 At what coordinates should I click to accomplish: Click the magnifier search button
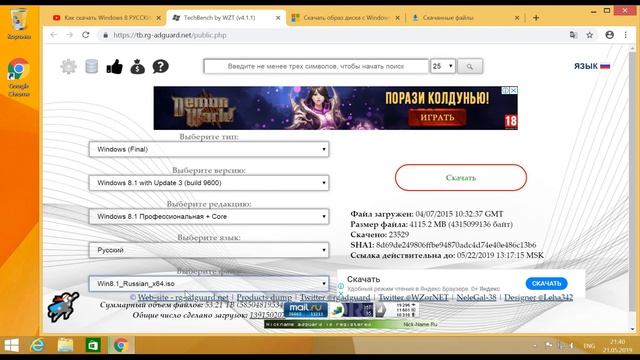tap(470, 66)
